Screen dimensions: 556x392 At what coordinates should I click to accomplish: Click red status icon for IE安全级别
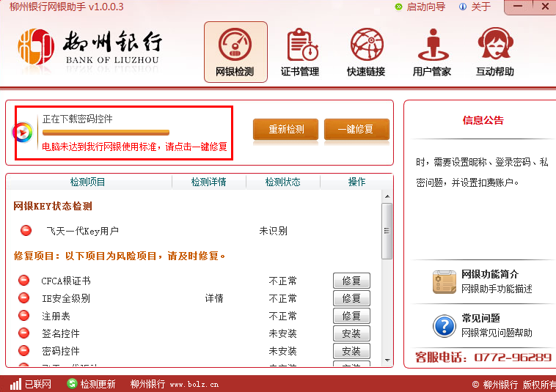pos(23,297)
